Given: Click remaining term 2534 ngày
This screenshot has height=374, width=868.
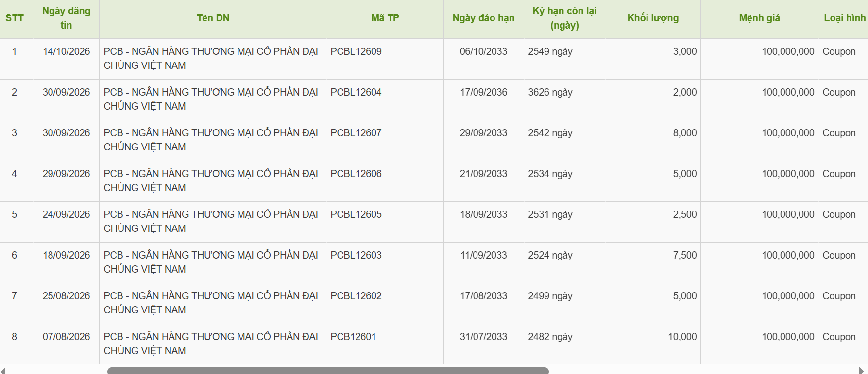Looking at the screenshot, I should [550, 174].
